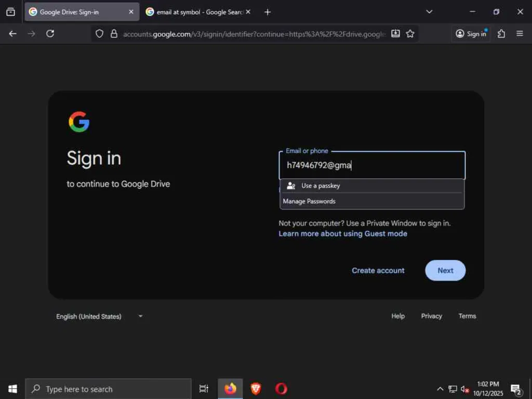Choose Manage Passwords from autofill popup
The height and width of the screenshot is (399, 532).
372,201
